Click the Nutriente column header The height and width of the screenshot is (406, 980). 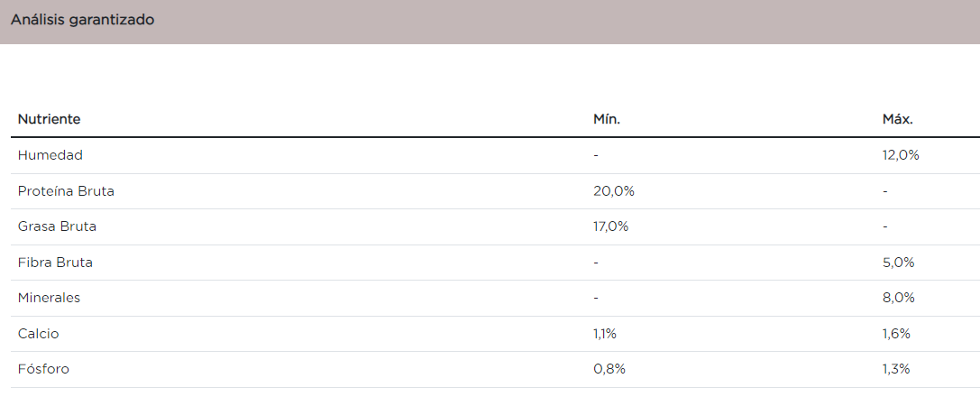(x=50, y=119)
